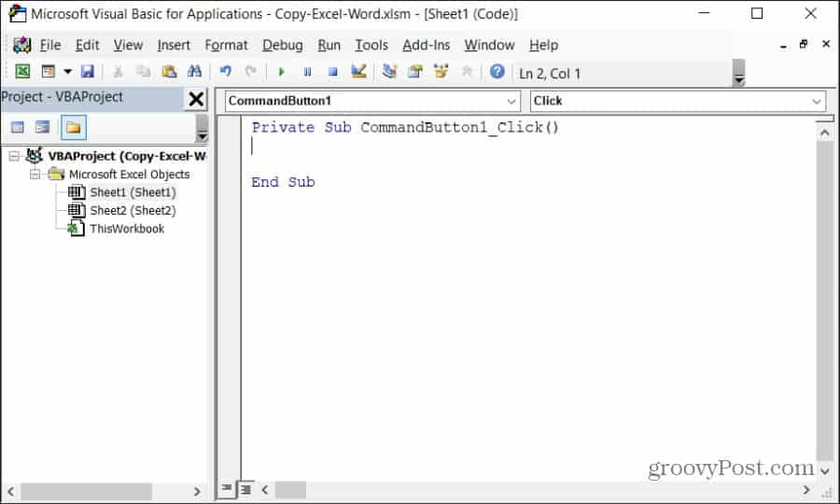Click the Undo arrow icon
The height and width of the screenshot is (504, 840).
click(x=226, y=71)
